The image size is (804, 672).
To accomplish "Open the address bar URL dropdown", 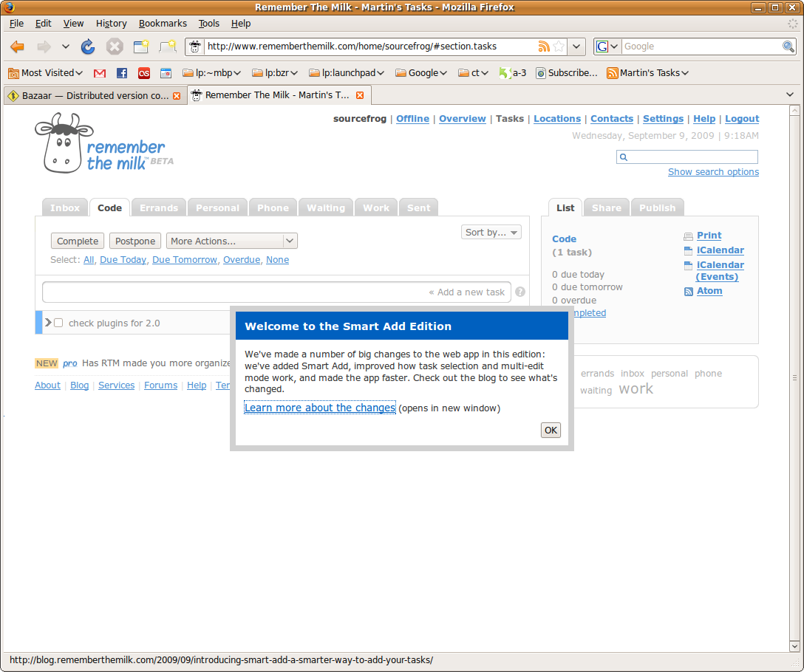I will click(576, 47).
